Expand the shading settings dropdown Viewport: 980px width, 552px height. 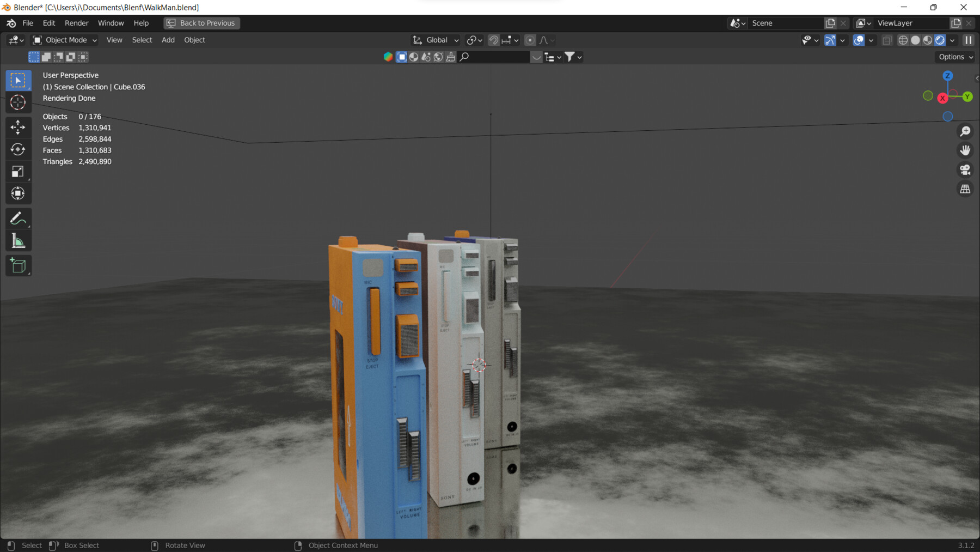pos(953,40)
